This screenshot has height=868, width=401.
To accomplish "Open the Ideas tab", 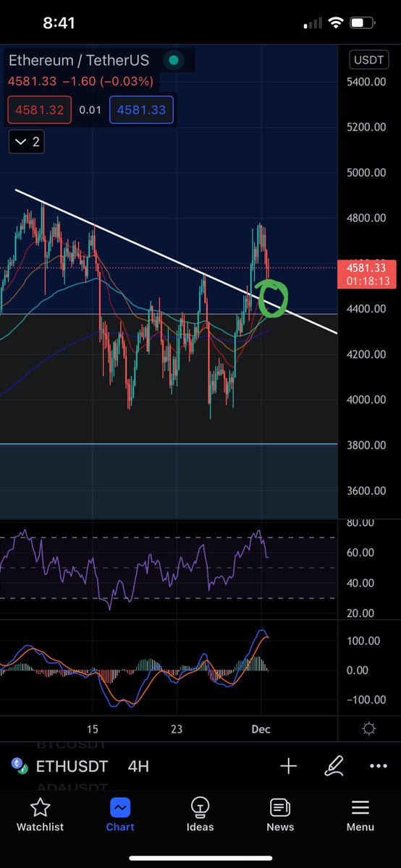I will click(x=200, y=814).
